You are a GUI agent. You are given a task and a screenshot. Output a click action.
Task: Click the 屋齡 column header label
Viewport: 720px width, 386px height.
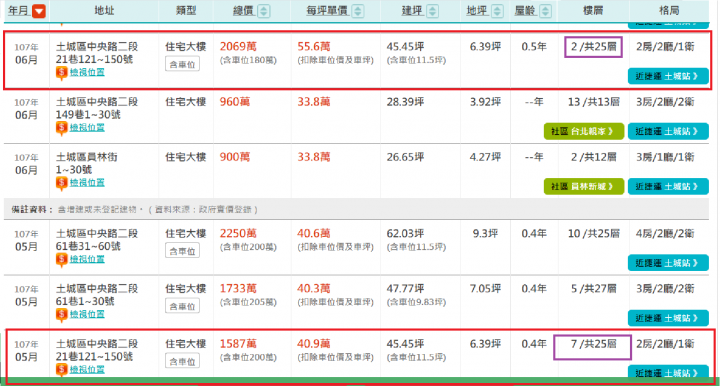(525, 11)
